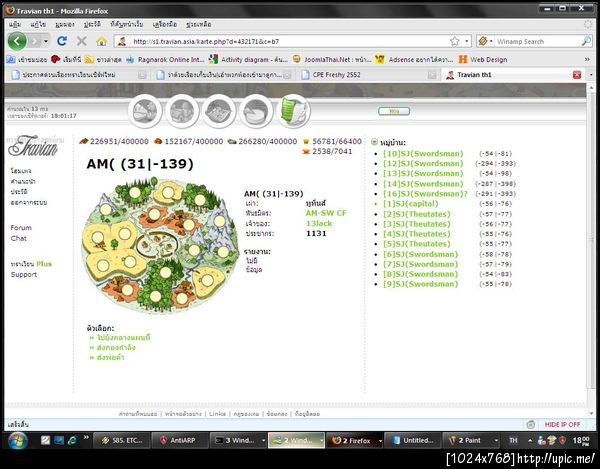Open the Travian statistics round icon
Image resolution: width=600 pixels, height=469 pixels.
[256, 111]
